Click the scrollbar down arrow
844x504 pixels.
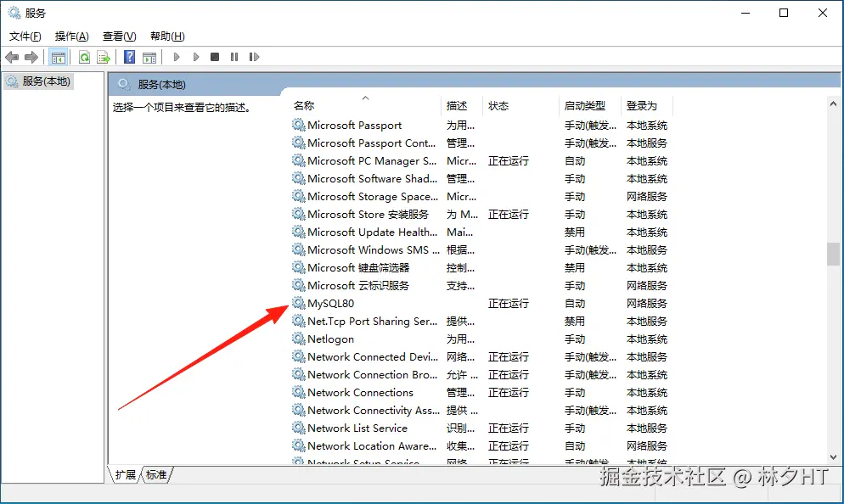tap(833, 457)
